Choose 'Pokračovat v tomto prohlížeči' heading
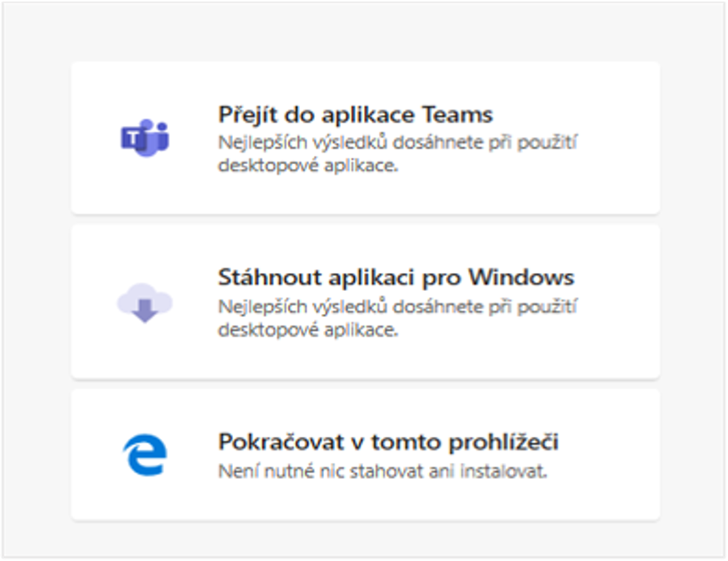The height and width of the screenshot is (561, 728). pos(388,441)
